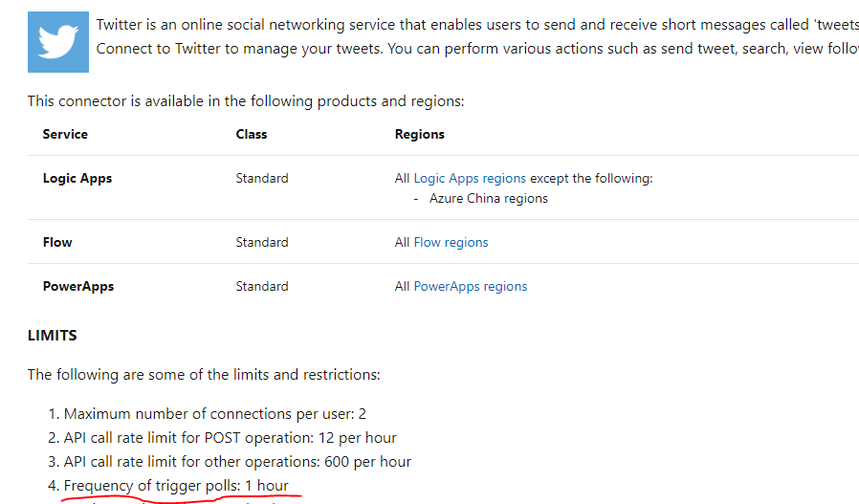
Task: Open the PowerApps regions link
Action: pyautogui.click(x=470, y=286)
